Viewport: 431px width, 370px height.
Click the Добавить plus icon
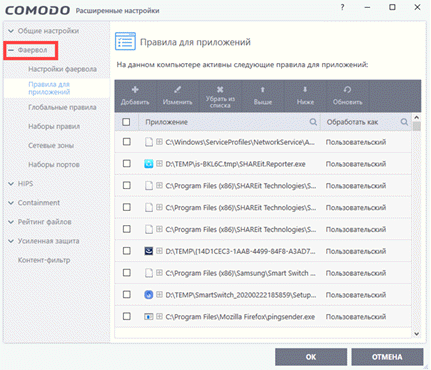[x=135, y=89]
